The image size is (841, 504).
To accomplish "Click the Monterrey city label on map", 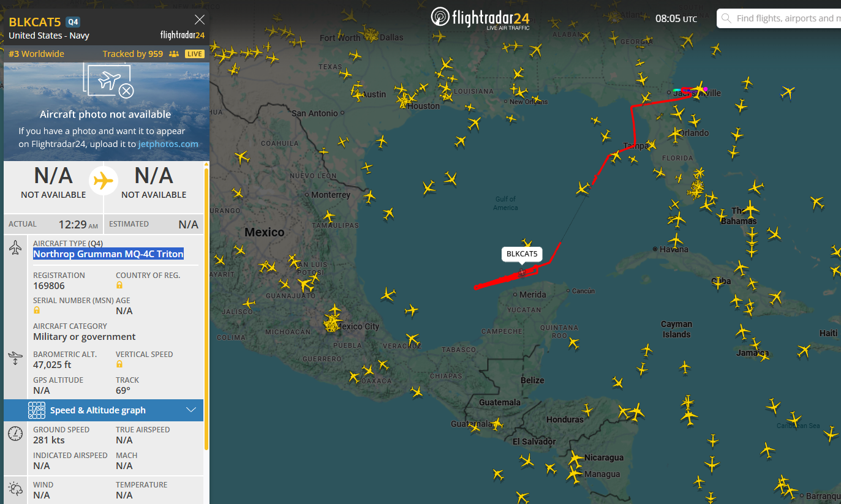I will (331, 195).
